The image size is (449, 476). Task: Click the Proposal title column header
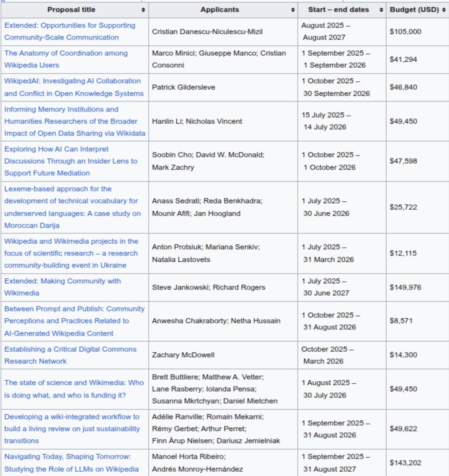coord(75,10)
